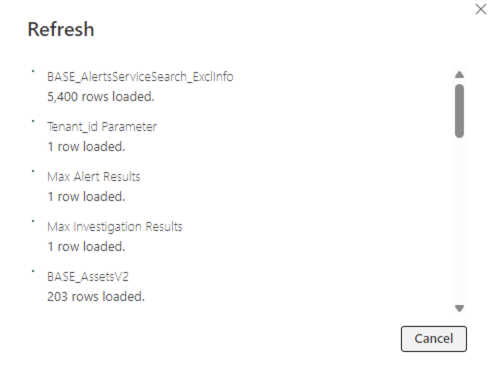
Task: Select the BASE_AlertsServiceSearch_ExclInfo entry
Action: [x=140, y=77]
